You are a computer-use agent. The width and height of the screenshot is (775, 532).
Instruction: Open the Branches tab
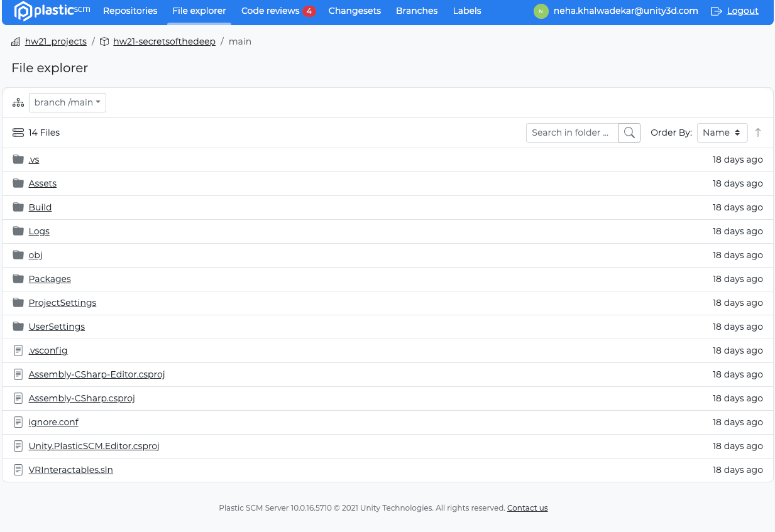pyautogui.click(x=417, y=11)
